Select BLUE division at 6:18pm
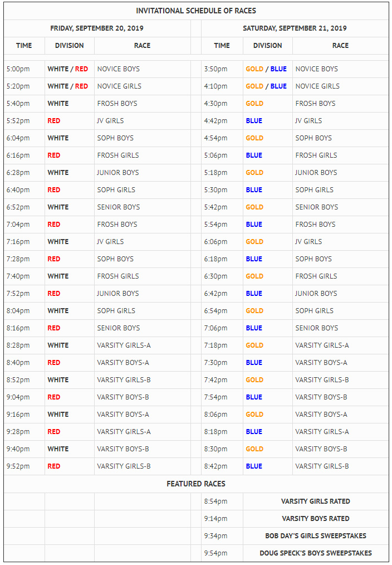 [x=254, y=259]
